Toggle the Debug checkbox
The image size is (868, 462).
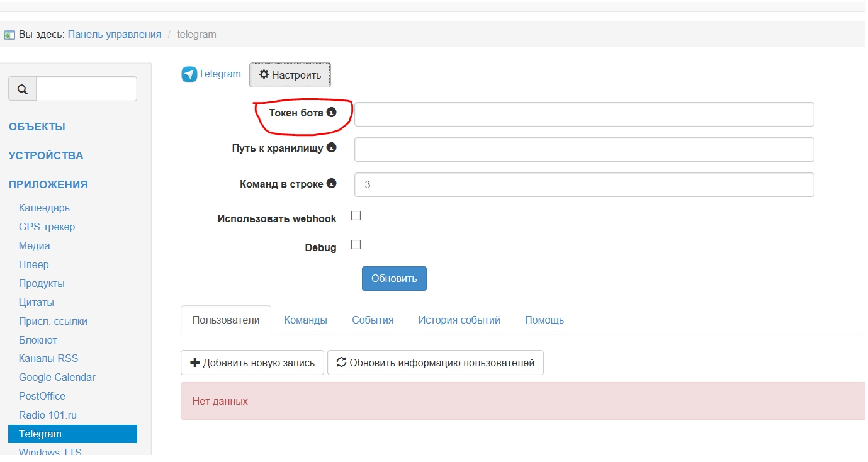pyautogui.click(x=356, y=245)
